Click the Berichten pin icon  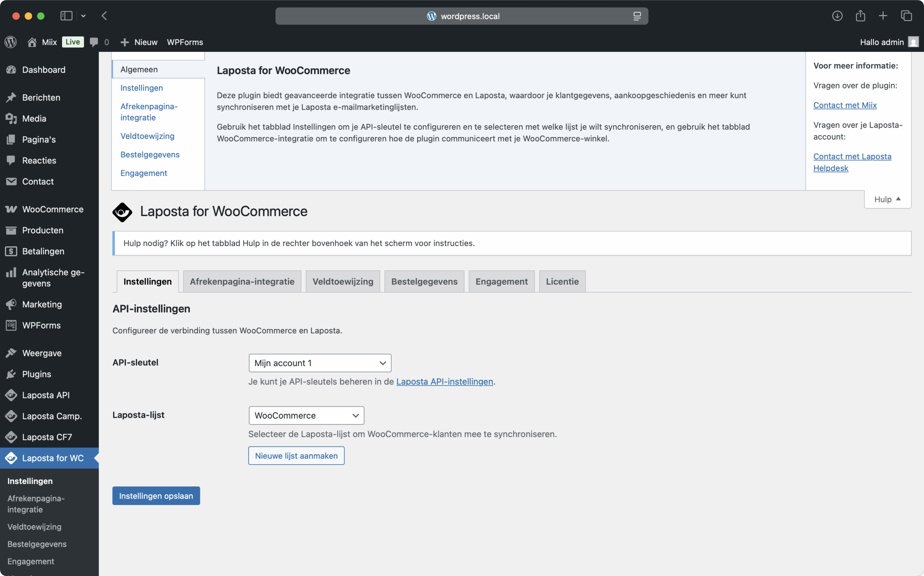(11, 97)
